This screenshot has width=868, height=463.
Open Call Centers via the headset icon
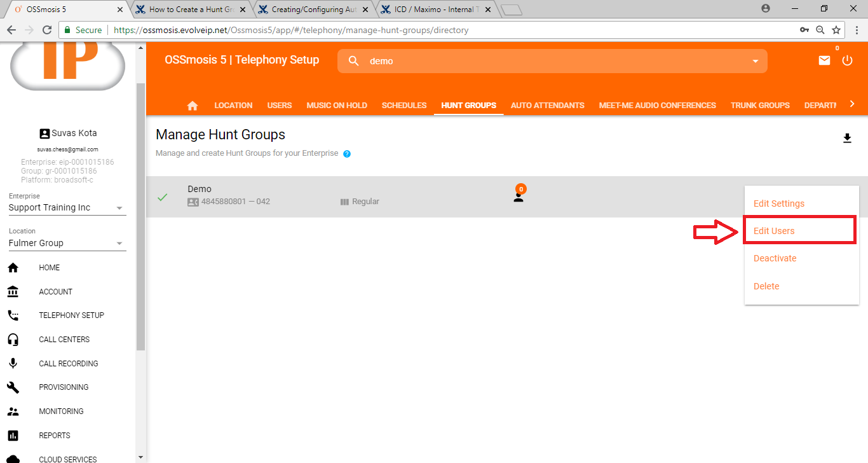(13, 340)
